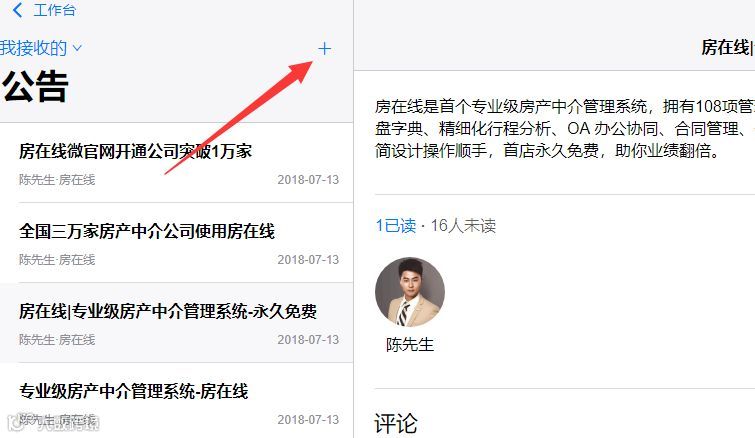Click the chevron next to 我接收的
The height and width of the screenshot is (438, 755).
coord(77,48)
